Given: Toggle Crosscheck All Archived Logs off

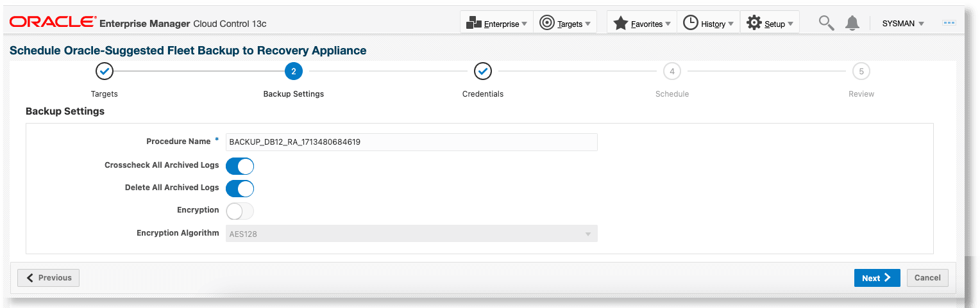Looking at the screenshot, I should [240, 166].
